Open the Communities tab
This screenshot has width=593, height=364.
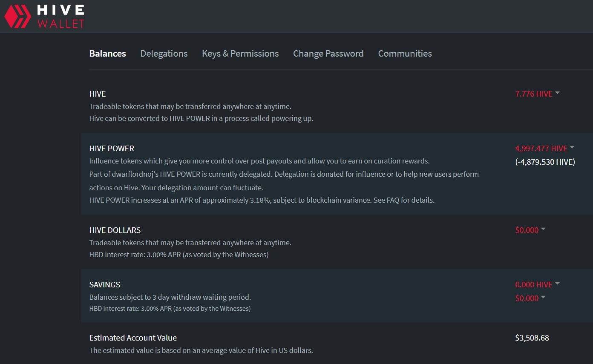[405, 54]
